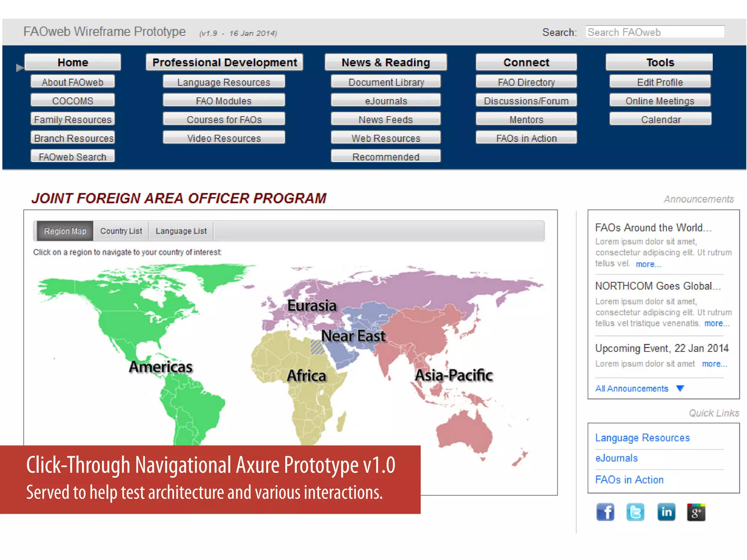Open eJournals quick link
The width and height of the screenshot is (747, 560).
[616, 458]
